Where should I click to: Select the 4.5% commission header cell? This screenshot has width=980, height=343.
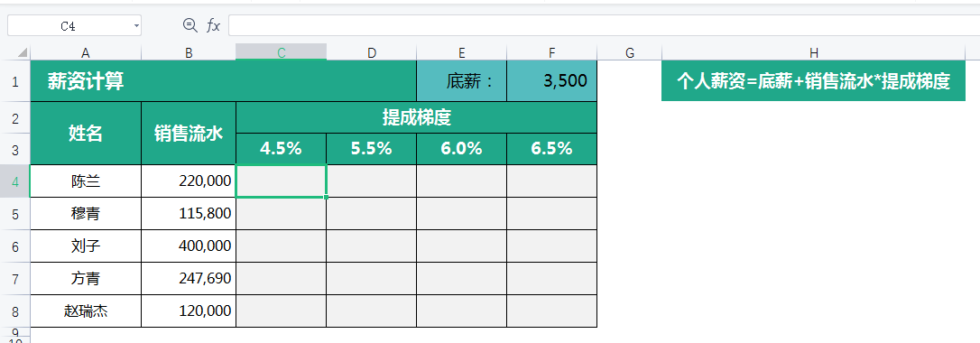[x=282, y=149]
